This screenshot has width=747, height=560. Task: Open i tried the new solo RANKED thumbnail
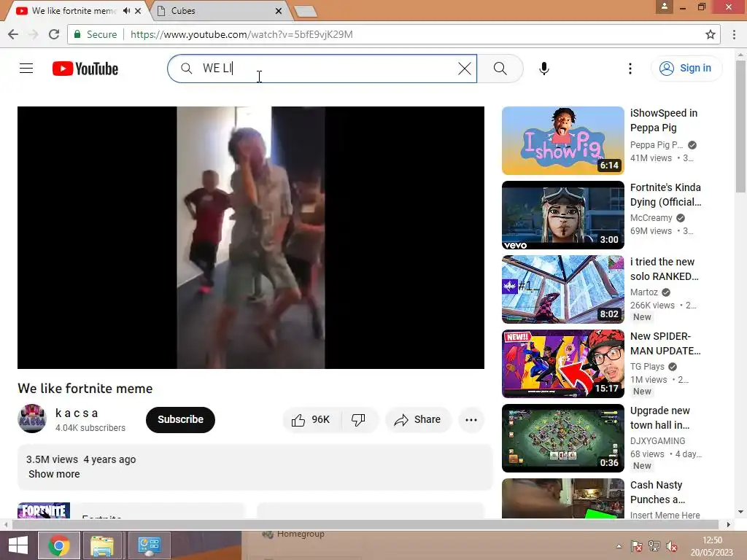coord(562,289)
